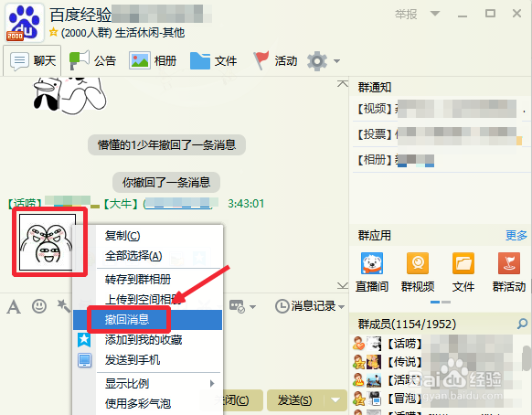The width and height of the screenshot is (532, 415).
Task: Click the panda sticker image at top
Action: coord(69,96)
